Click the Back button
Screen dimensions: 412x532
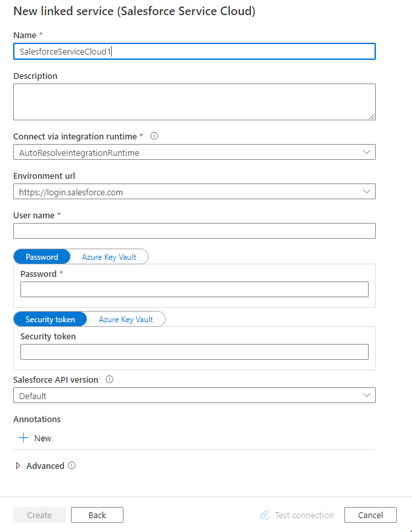click(x=97, y=515)
